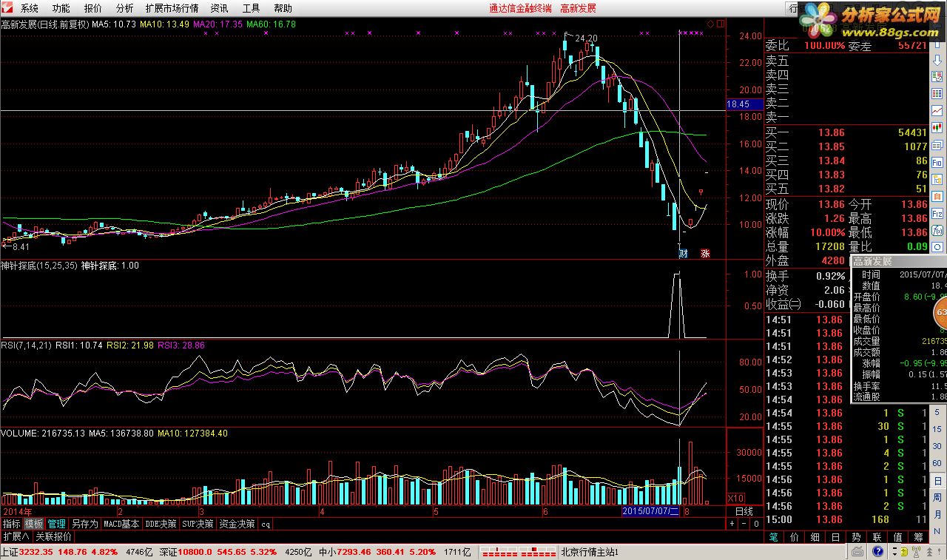Viewport: 947px width, 560px height.
Task: Click the 财 marker under the chart
Action: tap(683, 253)
